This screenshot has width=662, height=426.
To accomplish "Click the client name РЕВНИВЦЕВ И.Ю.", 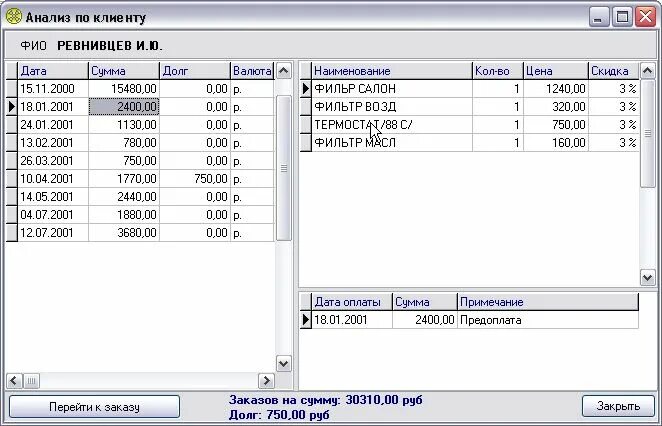I will [110, 46].
